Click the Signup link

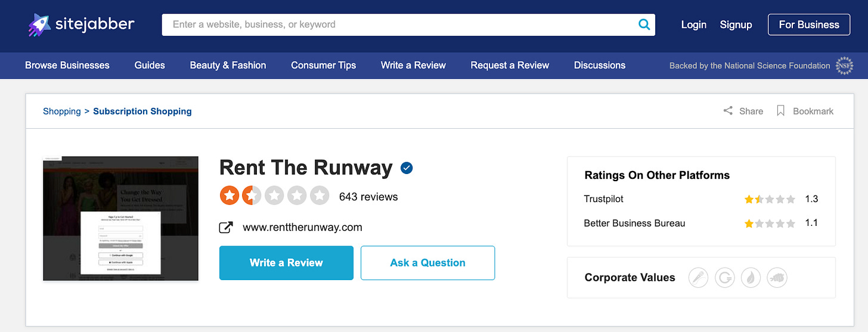click(x=736, y=24)
